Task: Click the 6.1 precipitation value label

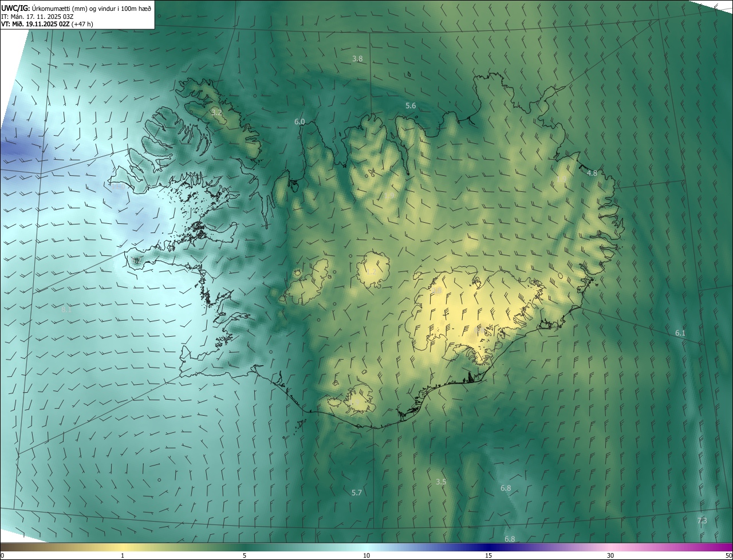Action: [x=680, y=333]
